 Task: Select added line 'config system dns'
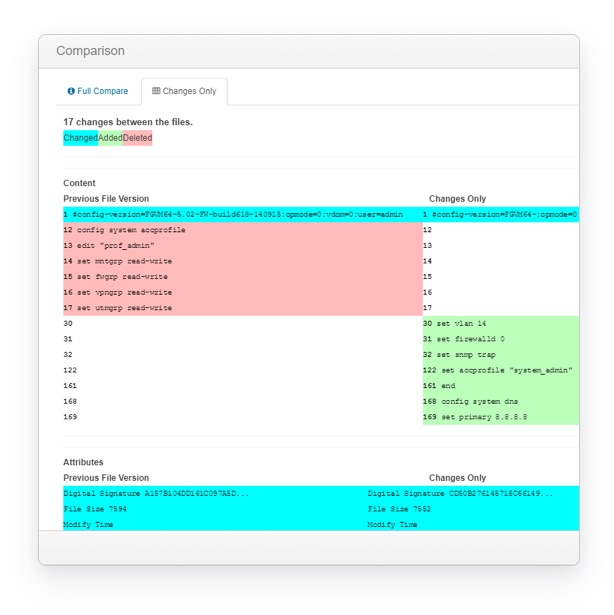click(501, 401)
